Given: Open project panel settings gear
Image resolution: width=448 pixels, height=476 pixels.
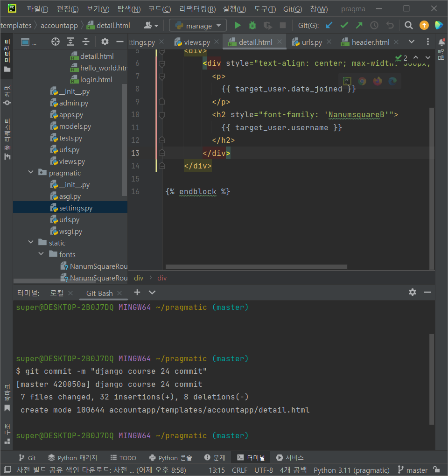Looking at the screenshot, I should coord(105,42).
